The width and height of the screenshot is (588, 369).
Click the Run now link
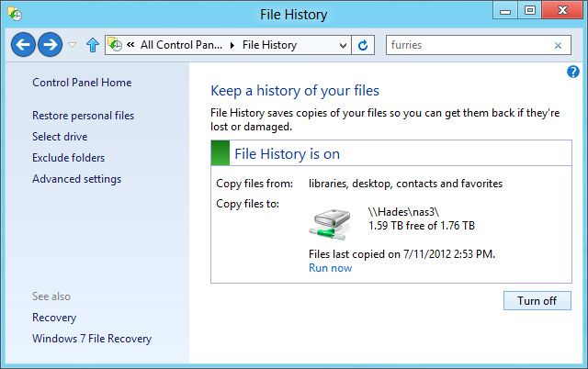pos(331,268)
